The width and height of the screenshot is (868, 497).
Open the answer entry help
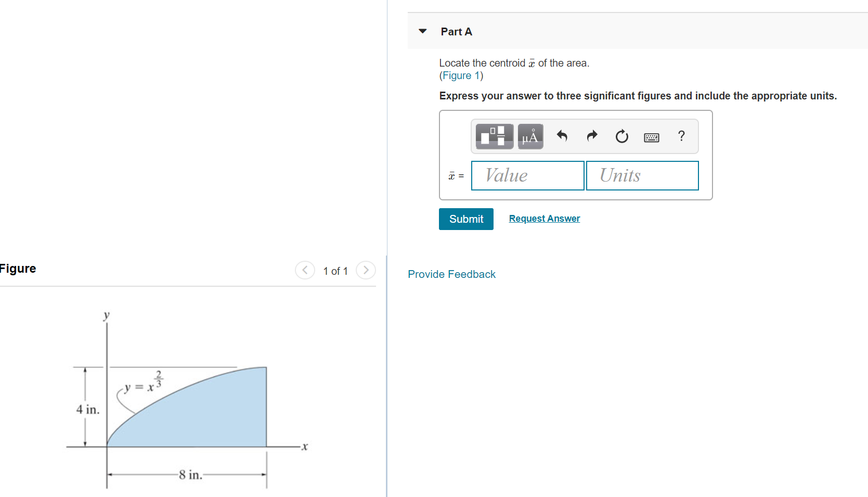[x=681, y=136]
